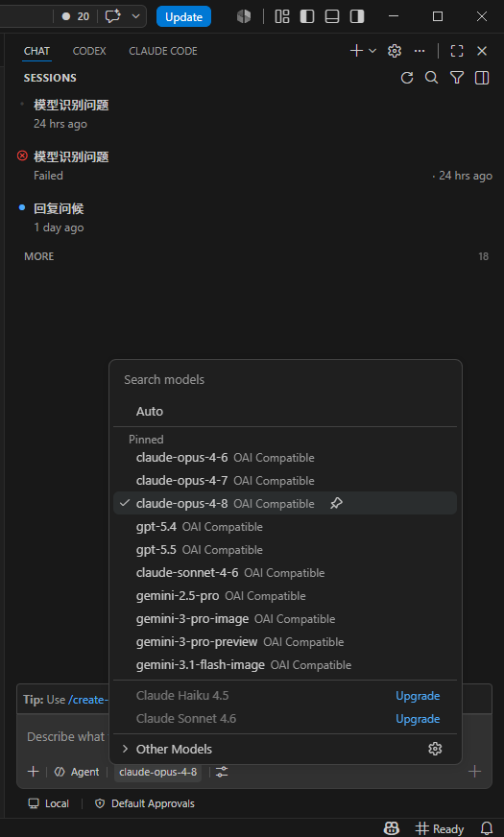Refresh the sessions list
This screenshot has height=837, width=504.
407,78
